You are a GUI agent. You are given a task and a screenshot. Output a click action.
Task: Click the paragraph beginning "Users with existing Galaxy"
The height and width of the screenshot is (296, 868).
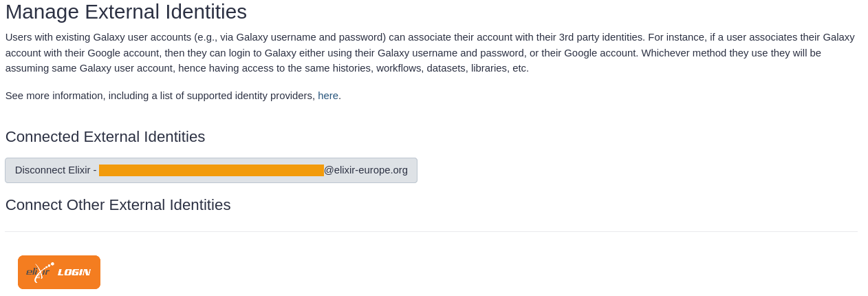pos(431,52)
